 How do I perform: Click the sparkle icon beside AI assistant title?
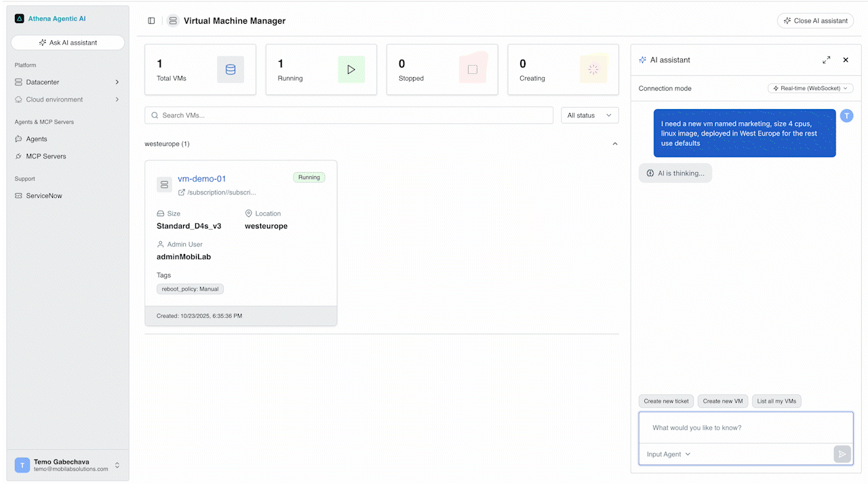point(643,60)
